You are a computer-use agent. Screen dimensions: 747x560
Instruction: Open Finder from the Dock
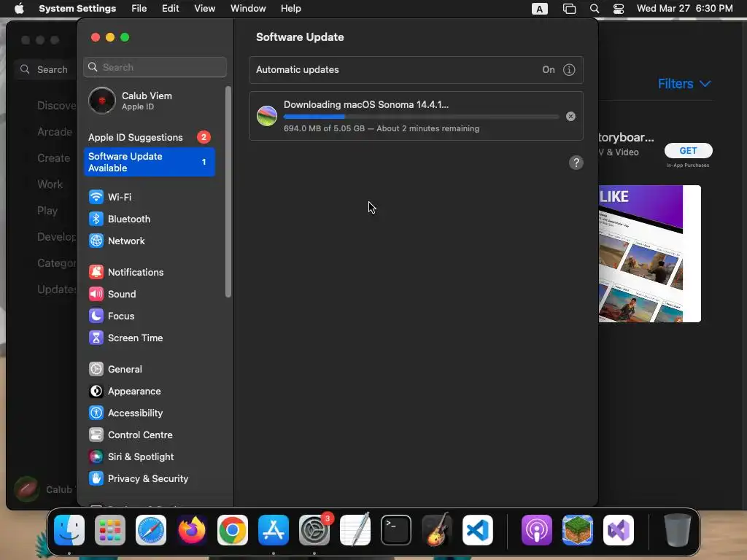69,530
